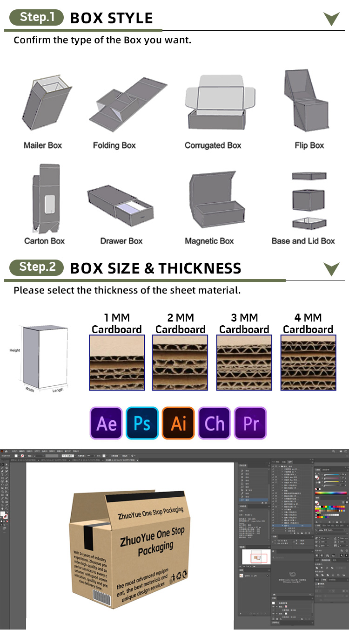Open the Help menu in Illustrator

[76, 452]
